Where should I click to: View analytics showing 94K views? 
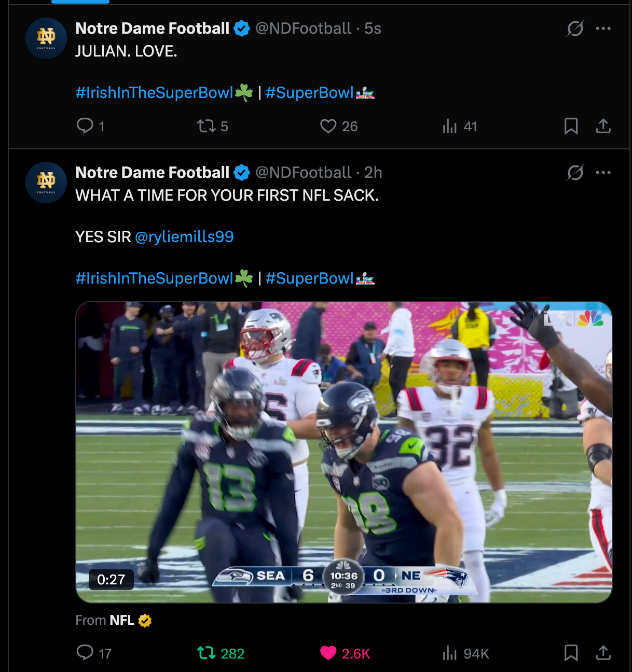[450, 653]
